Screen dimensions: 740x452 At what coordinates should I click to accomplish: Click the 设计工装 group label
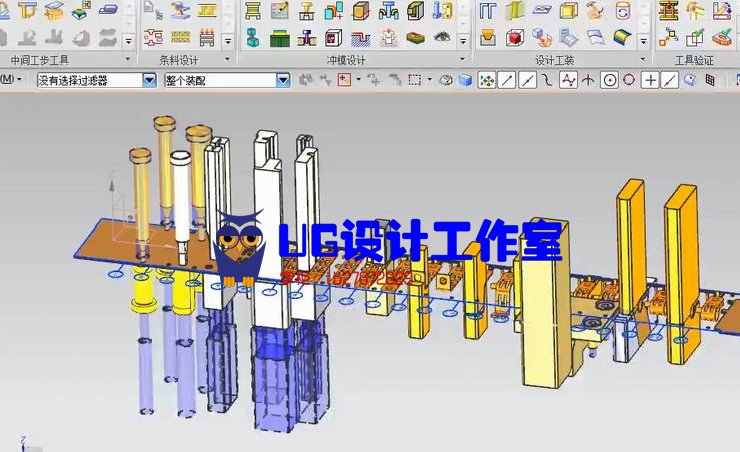click(555, 60)
